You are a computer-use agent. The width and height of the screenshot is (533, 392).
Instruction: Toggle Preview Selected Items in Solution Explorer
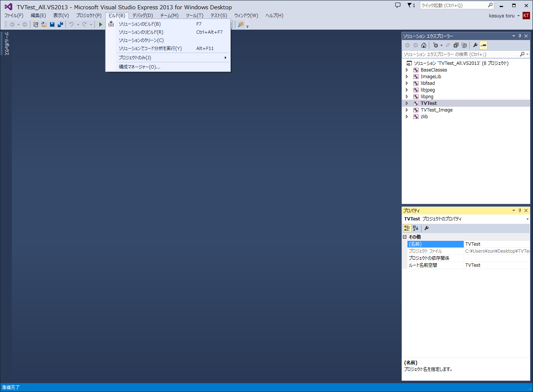(483, 45)
